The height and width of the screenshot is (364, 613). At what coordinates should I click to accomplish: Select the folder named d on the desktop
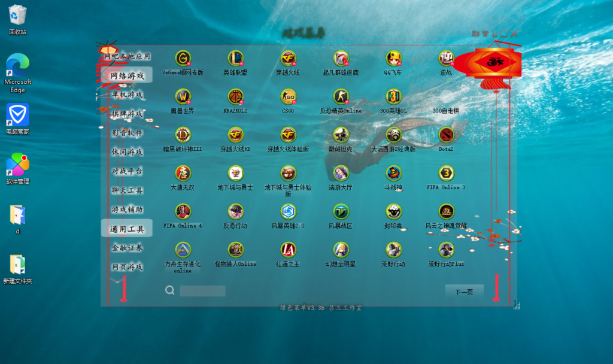click(17, 219)
